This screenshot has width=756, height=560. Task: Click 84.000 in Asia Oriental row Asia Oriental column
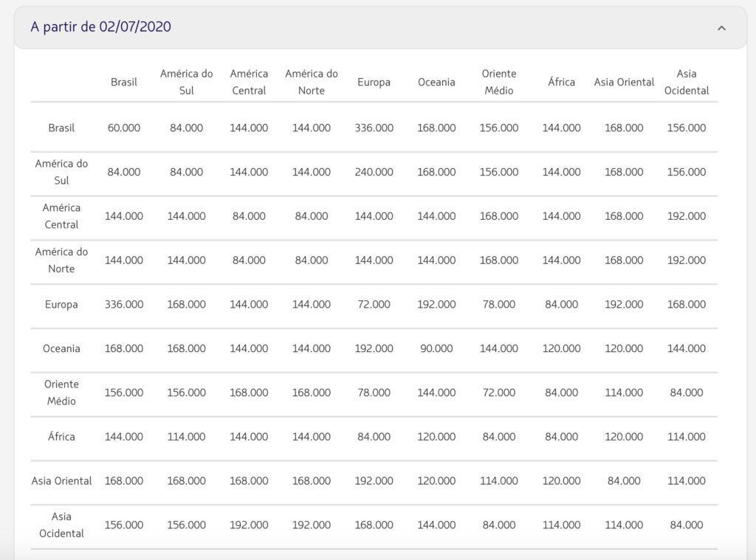[624, 480]
